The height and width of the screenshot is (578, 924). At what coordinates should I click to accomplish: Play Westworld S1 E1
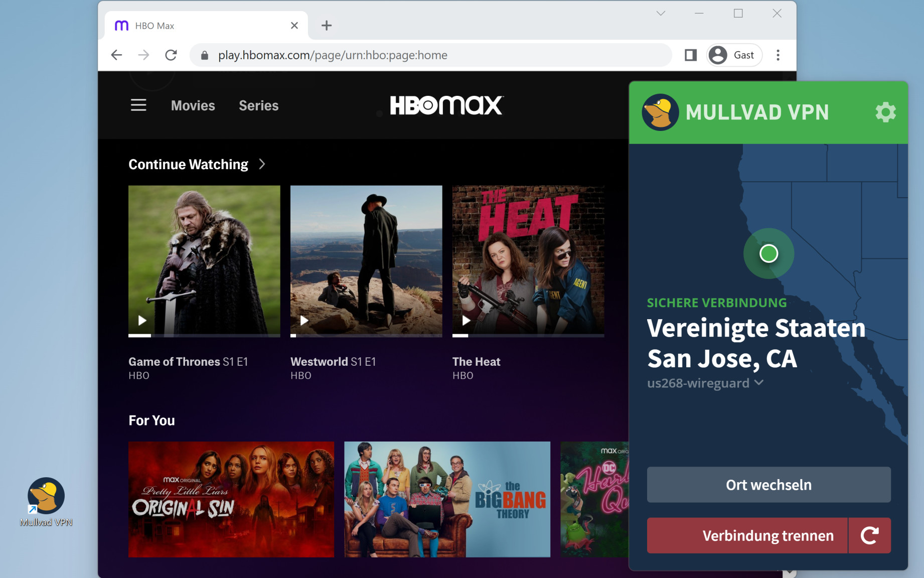pos(304,320)
